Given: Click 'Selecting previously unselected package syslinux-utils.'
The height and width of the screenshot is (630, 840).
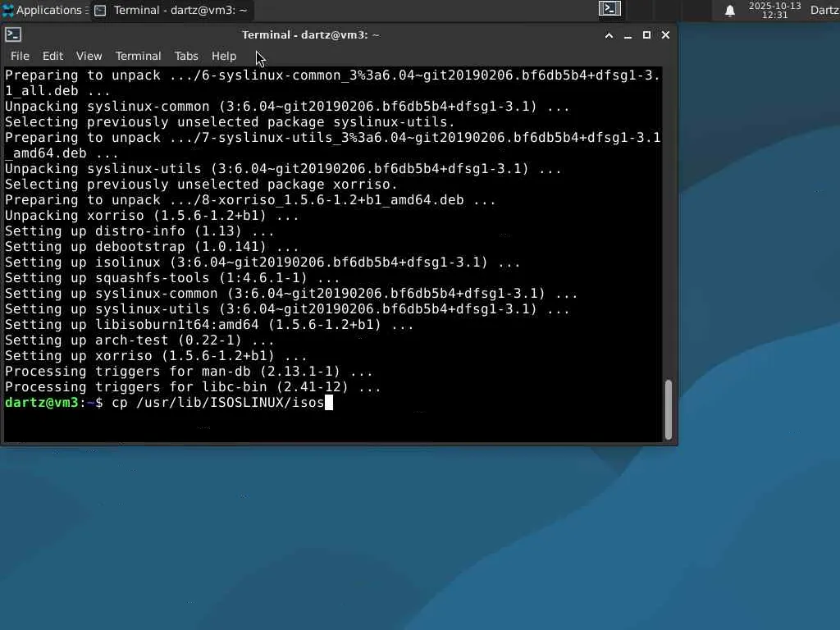Looking at the screenshot, I should pos(230,121).
